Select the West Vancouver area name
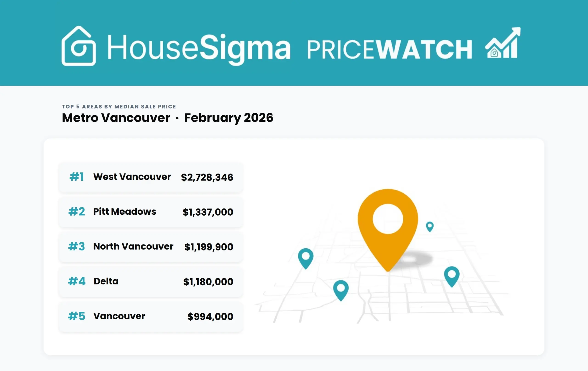Screen dimensions: 588x371 pyautogui.click(x=132, y=177)
